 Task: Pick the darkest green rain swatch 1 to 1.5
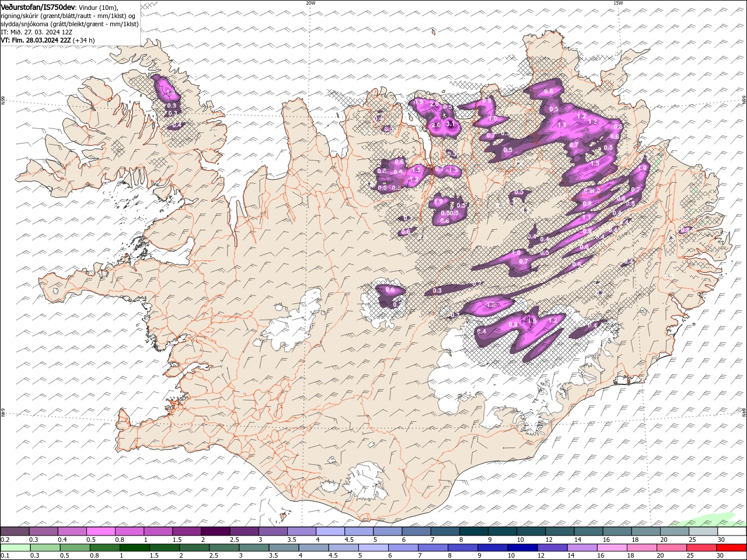[135, 548]
